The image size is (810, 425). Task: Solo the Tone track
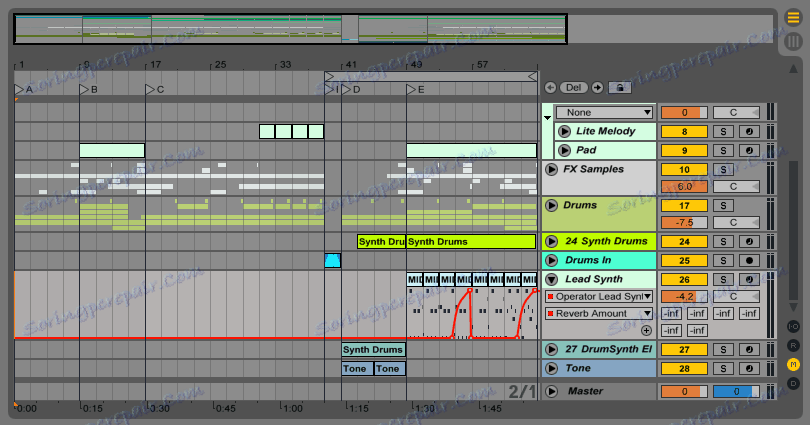point(723,369)
